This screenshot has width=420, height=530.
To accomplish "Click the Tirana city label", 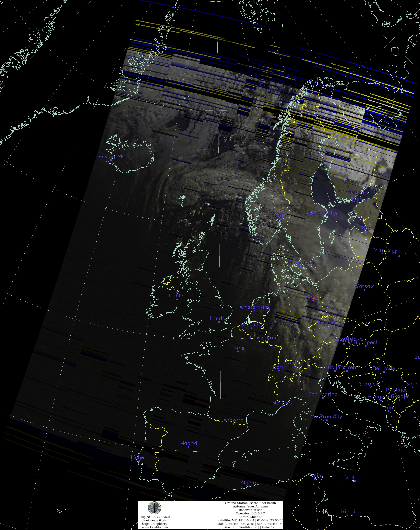I will tap(388, 408).
